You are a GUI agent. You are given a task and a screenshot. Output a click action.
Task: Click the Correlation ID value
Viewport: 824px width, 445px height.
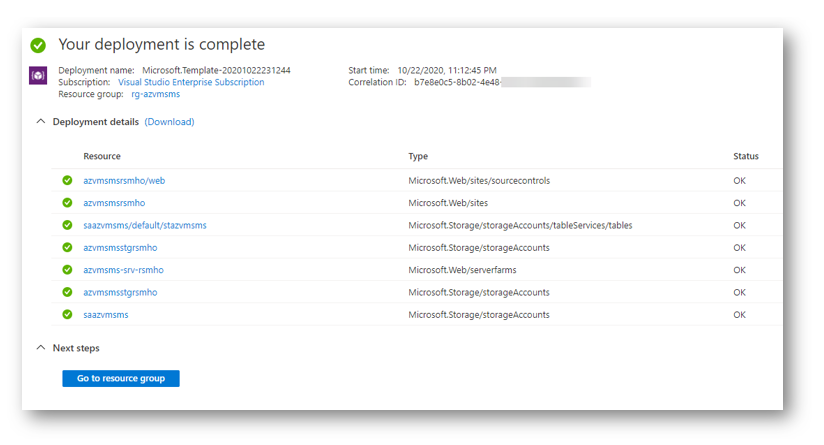[x=502, y=82]
